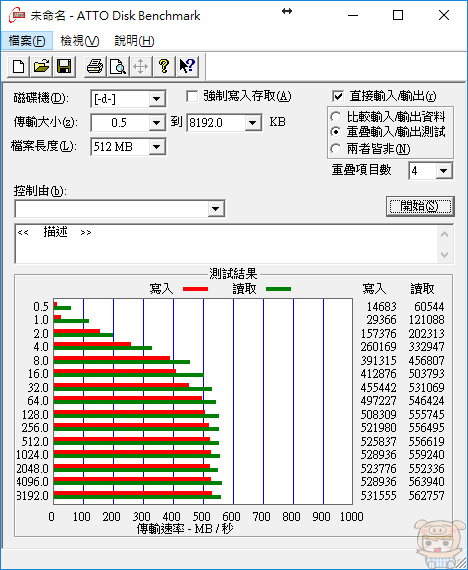Toggle the 強制寫入存取(A) checkbox
This screenshot has height=570, width=468.
(x=192, y=96)
